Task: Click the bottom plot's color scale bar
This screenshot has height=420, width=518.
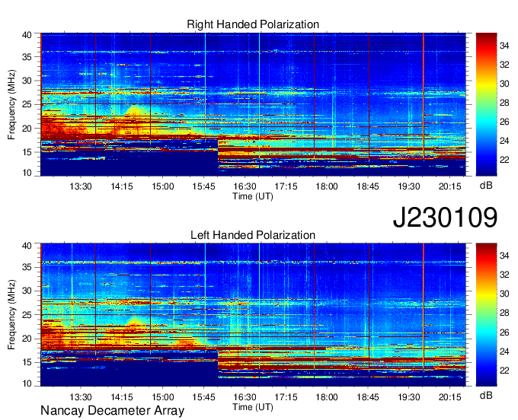Action: (x=486, y=315)
